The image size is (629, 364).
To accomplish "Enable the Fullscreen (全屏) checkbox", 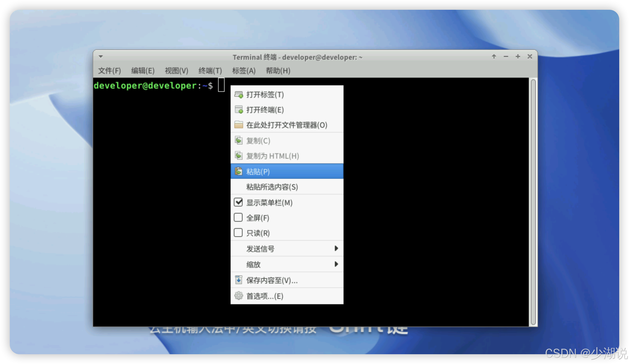I will click(x=238, y=218).
